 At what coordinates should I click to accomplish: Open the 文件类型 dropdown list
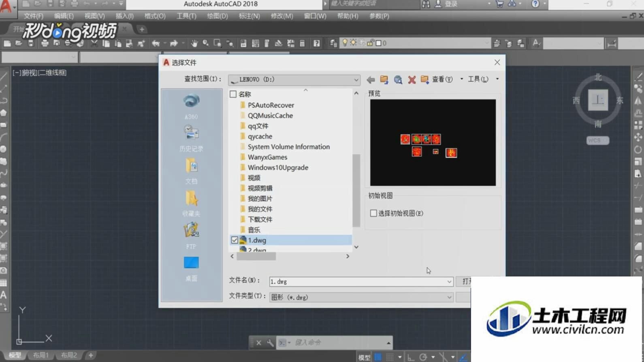coord(449,297)
